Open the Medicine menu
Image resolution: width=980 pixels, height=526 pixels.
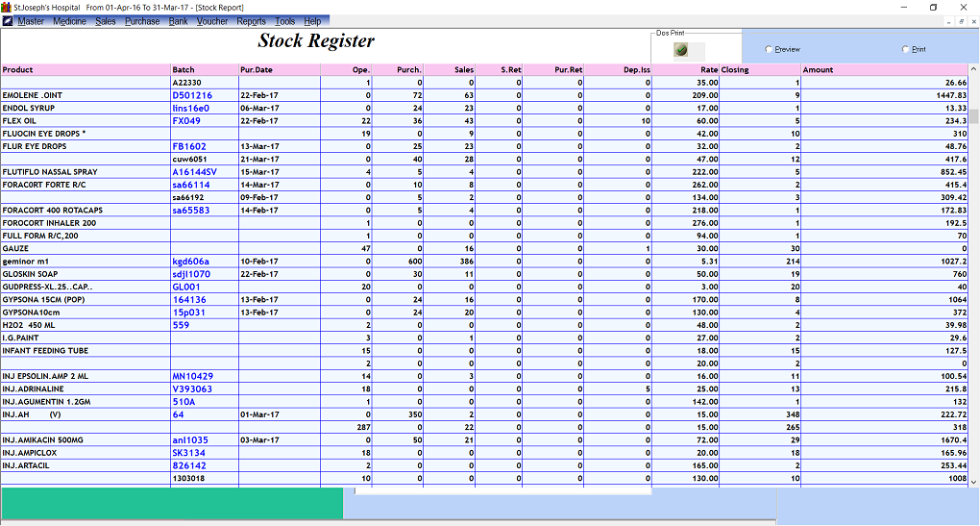(69, 21)
